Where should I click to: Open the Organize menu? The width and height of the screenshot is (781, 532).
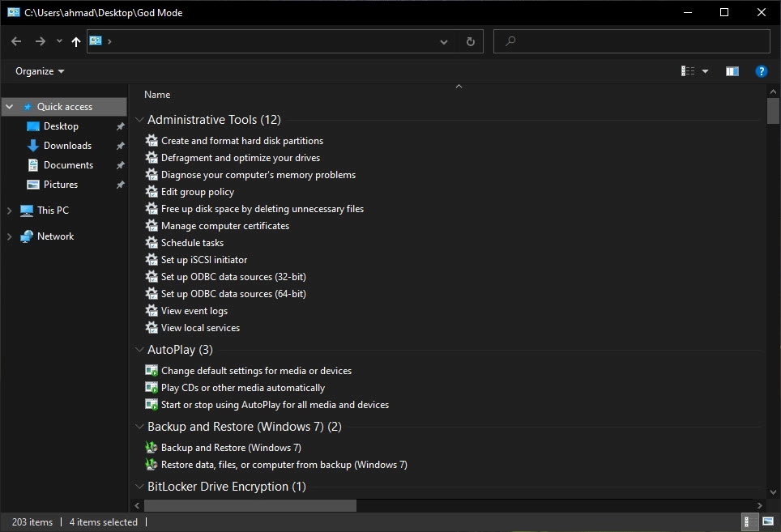point(40,71)
